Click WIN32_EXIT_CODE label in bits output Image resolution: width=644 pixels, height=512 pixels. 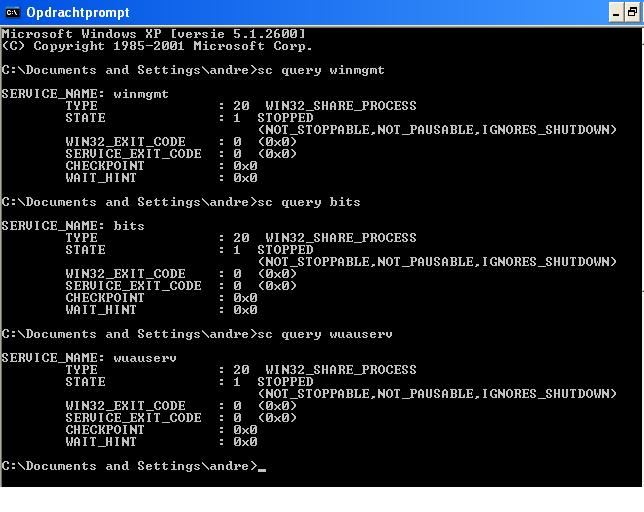pyautogui.click(x=125, y=274)
